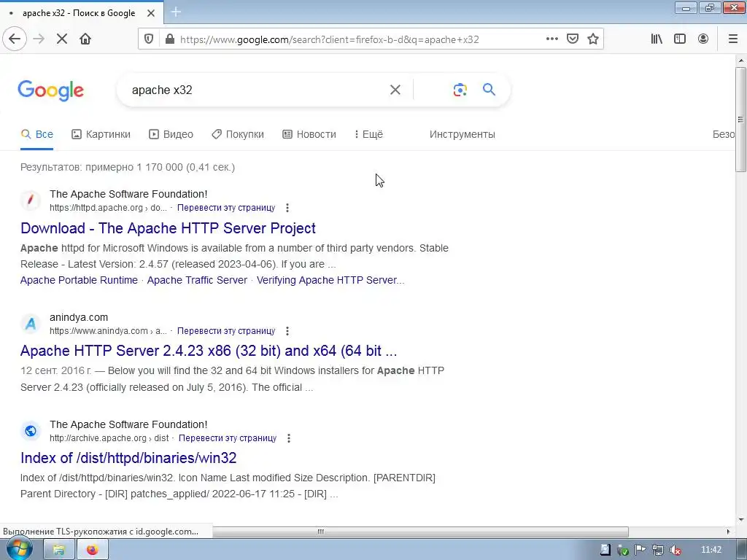Toggle the sidebar view icon

coord(680,39)
